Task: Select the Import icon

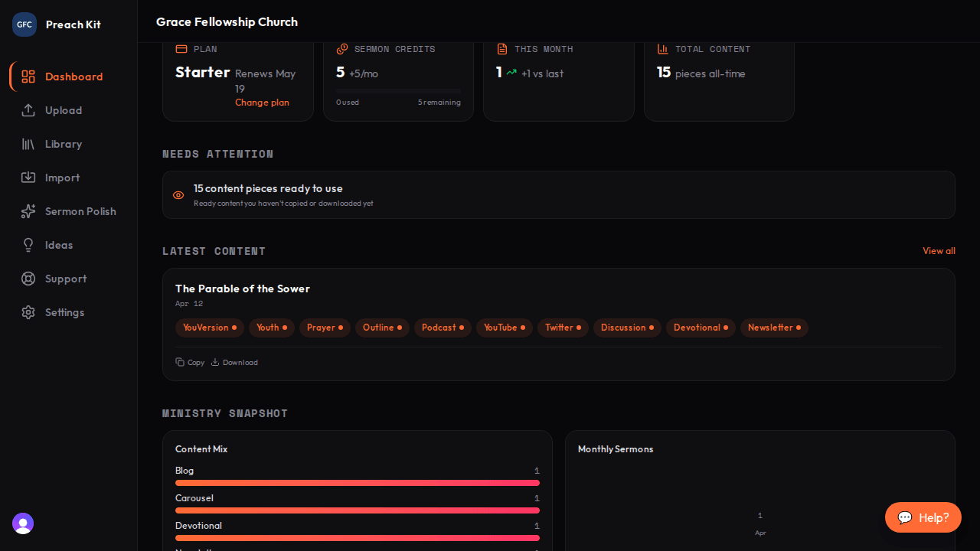Action: 28,178
